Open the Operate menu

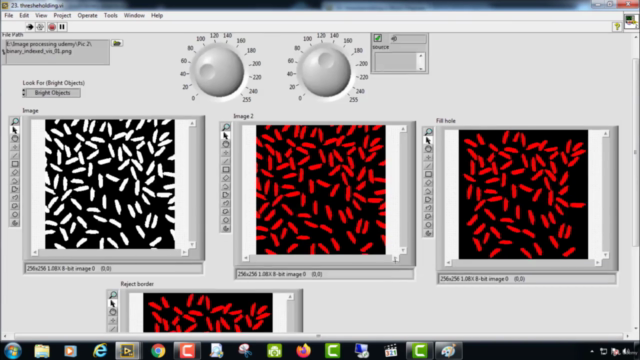click(87, 16)
